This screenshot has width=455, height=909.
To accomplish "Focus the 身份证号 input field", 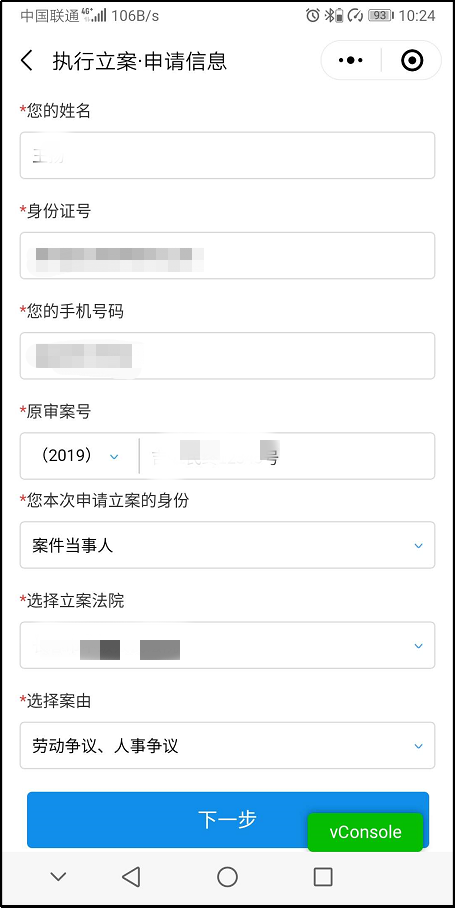I will [227, 256].
